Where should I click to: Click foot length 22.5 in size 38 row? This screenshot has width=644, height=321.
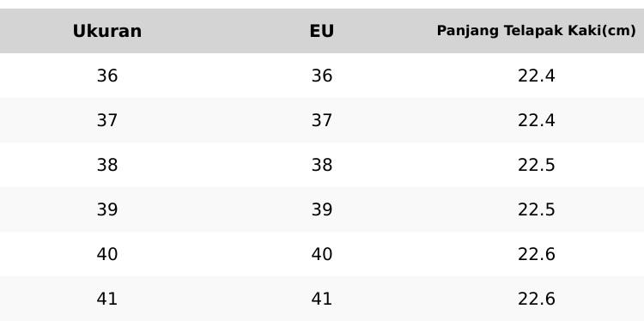pos(537,165)
